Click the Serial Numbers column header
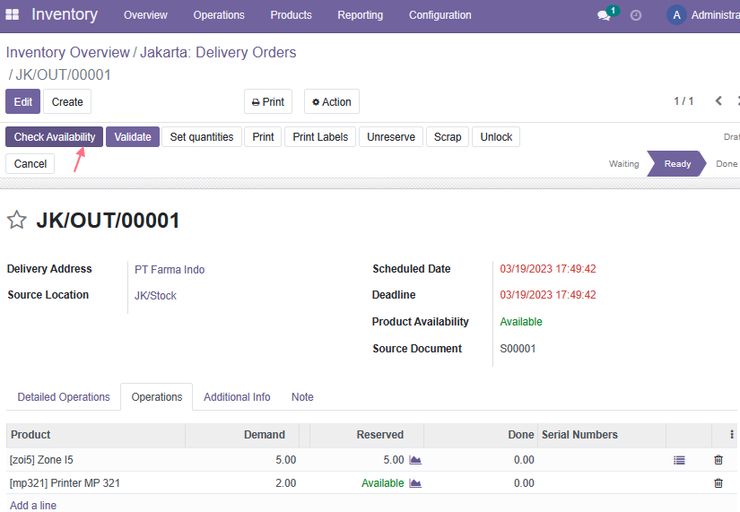Screen dimensions: 740x512 (x=602, y=435)
